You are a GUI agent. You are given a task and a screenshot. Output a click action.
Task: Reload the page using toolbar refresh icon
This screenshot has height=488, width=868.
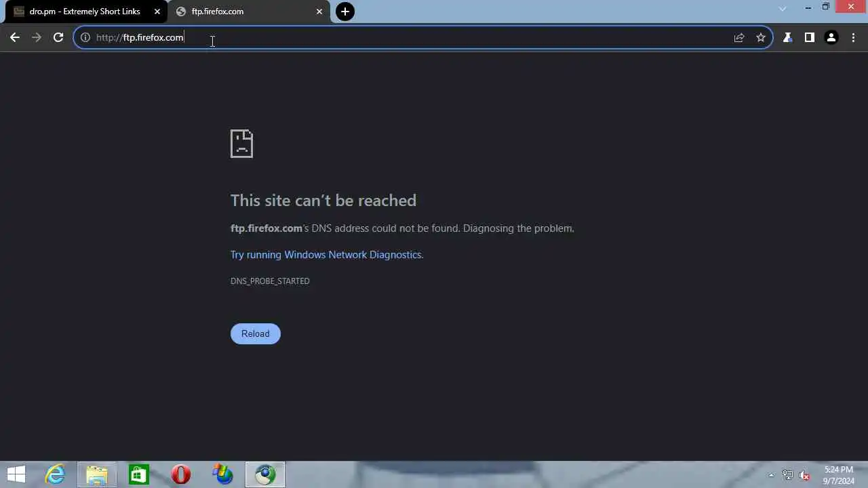pos(58,37)
